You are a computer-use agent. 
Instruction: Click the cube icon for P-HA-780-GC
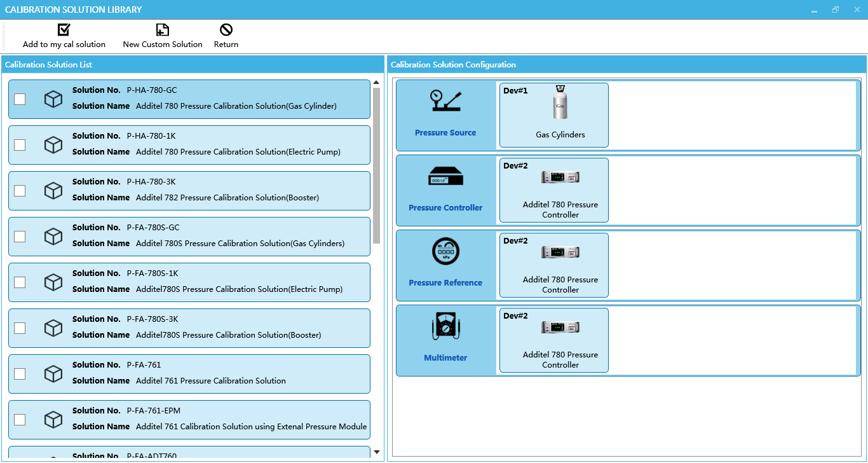tap(53, 99)
